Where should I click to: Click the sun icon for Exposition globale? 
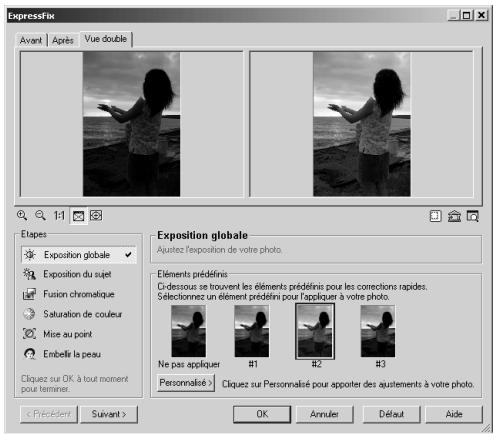[x=30, y=255]
